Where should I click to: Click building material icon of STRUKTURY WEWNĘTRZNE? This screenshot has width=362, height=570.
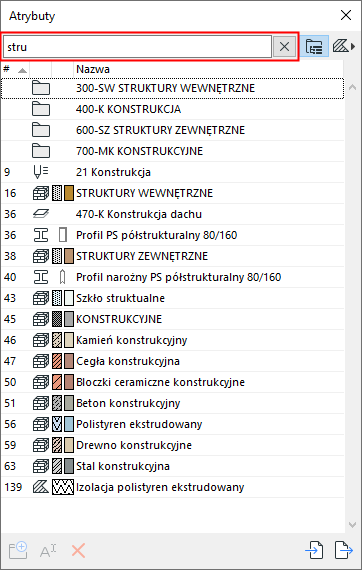click(41, 193)
